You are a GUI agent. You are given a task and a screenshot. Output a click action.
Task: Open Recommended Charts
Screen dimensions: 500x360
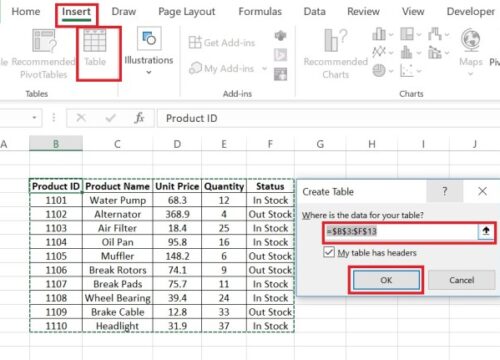(x=336, y=54)
